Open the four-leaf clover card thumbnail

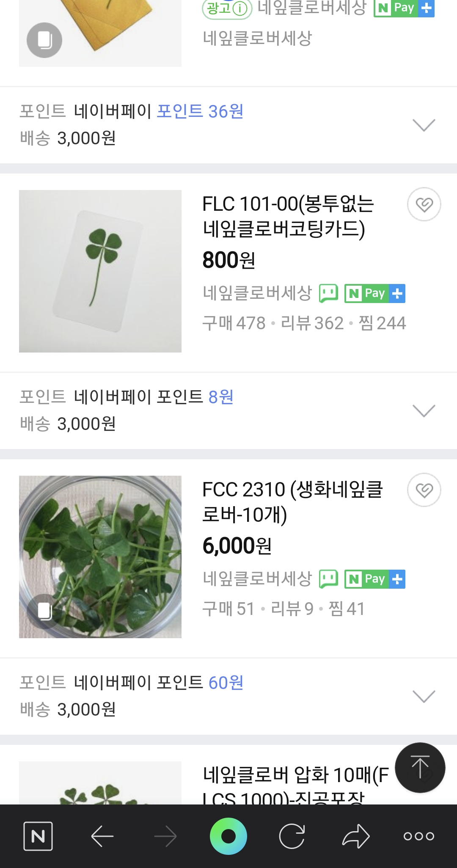click(x=100, y=271)
